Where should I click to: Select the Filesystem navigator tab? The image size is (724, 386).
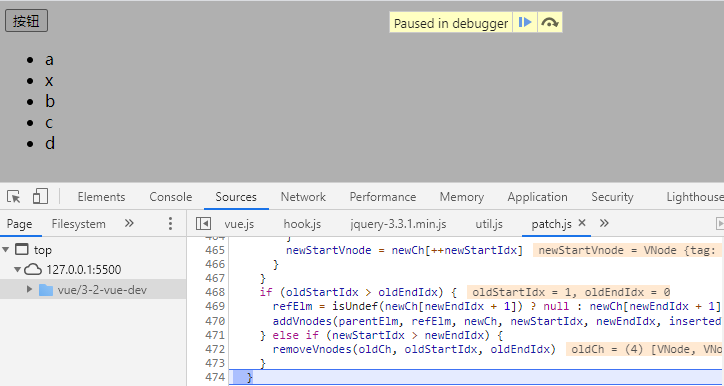(x=78, y=224)
